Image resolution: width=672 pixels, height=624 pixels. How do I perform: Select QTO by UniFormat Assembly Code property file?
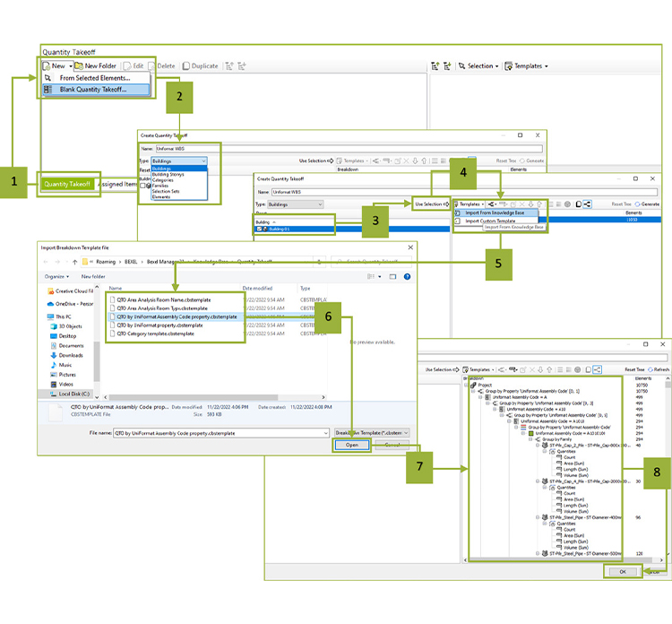(x=174, y=316)
